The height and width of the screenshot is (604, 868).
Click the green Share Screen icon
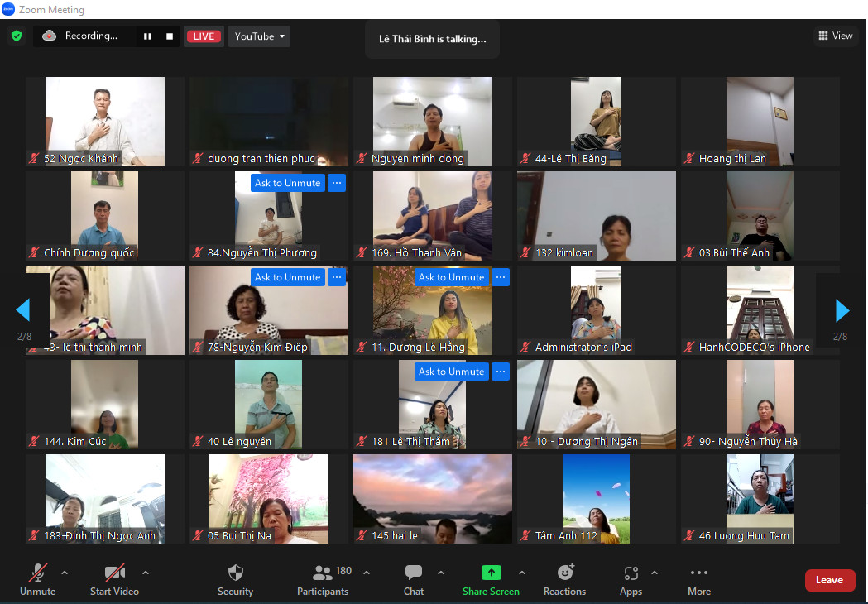pyautogui.click(x=491, y=573)
